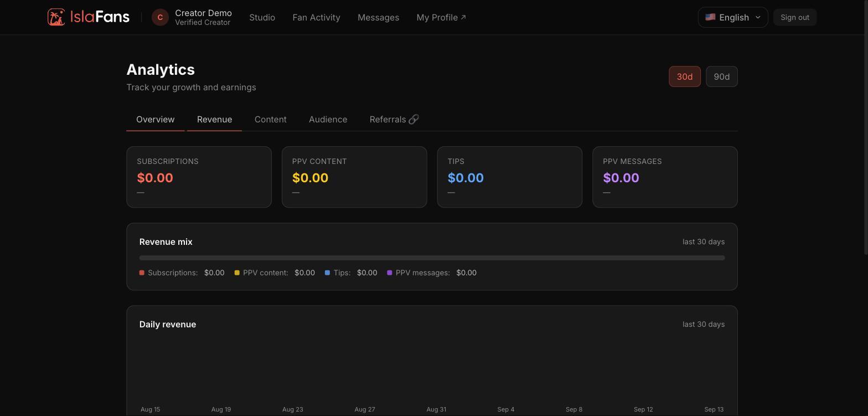Go to Messages in the top navigation
The image size is (868, 416).
(379, 17)
